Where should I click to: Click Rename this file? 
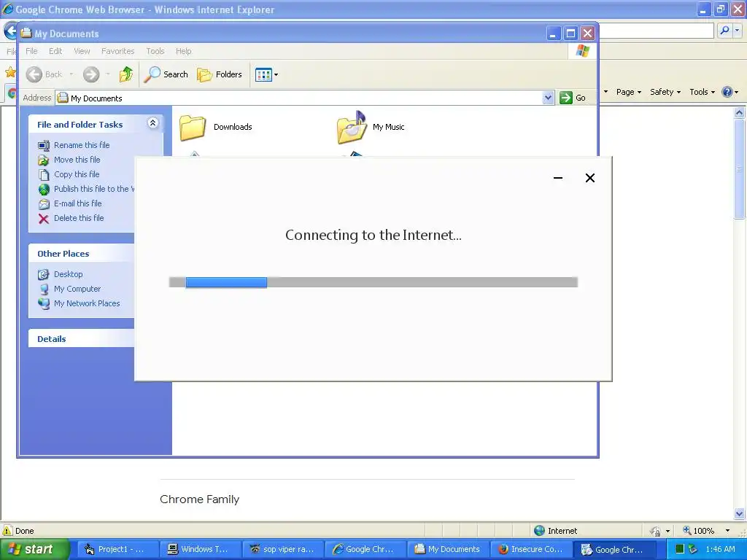click(x=82, y=145)
